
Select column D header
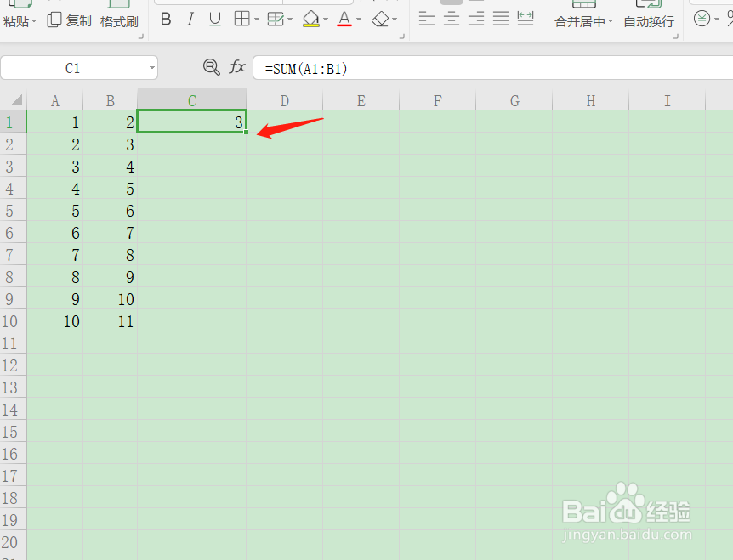[285, 100]
